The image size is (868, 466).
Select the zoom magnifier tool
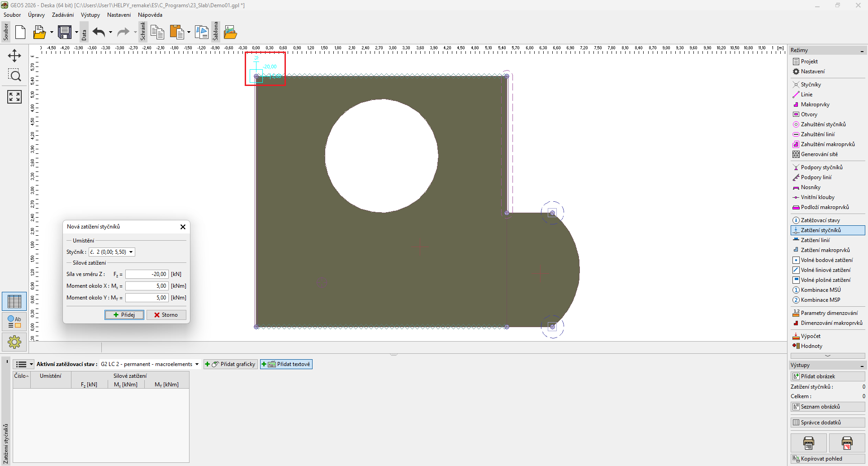(x=14, y=76)
